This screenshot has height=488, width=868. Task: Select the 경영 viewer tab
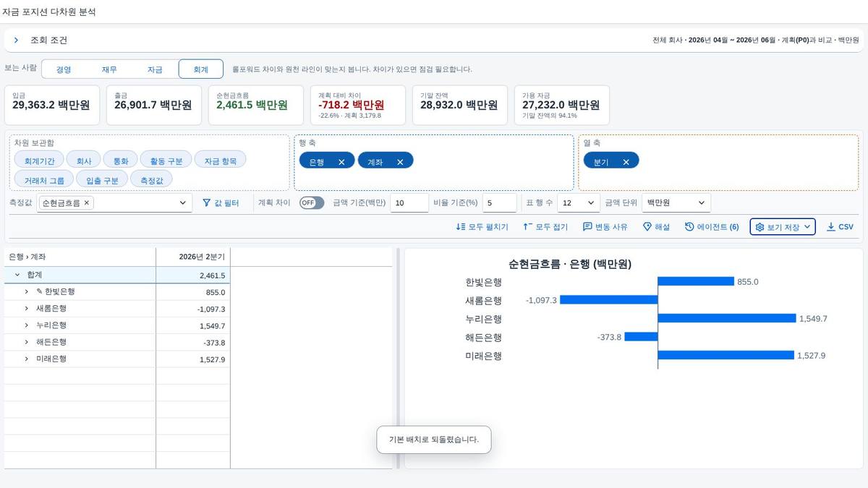click(64, 69)
